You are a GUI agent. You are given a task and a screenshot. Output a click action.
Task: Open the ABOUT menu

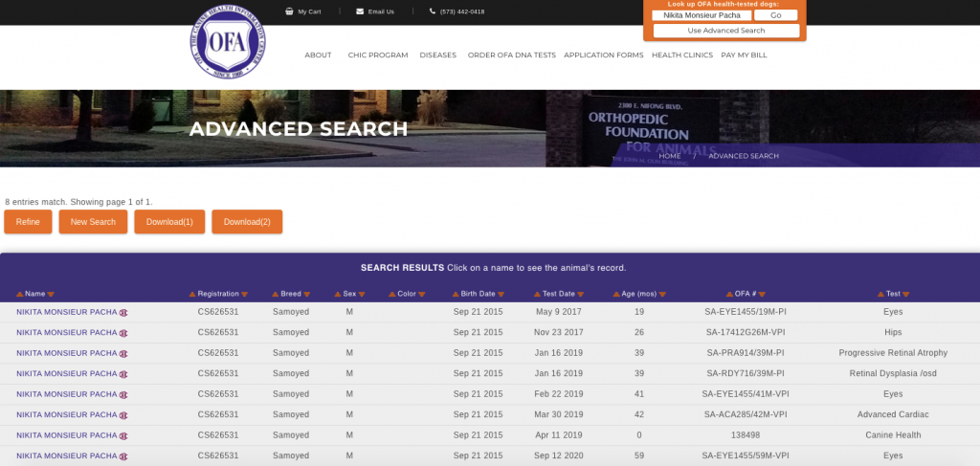[318, 55]
